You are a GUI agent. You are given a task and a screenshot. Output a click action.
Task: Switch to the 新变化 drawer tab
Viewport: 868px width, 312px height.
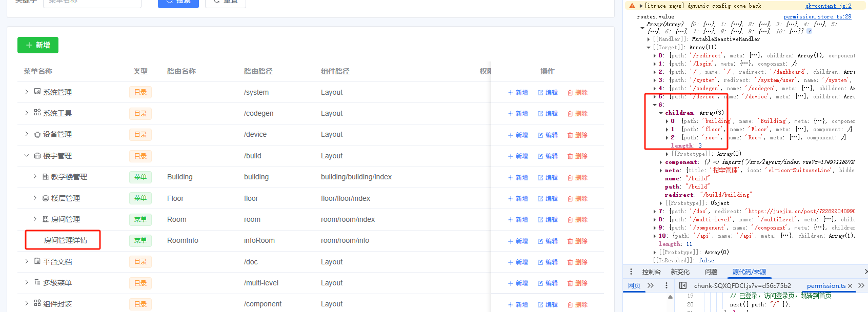click(x=680, y=272)
